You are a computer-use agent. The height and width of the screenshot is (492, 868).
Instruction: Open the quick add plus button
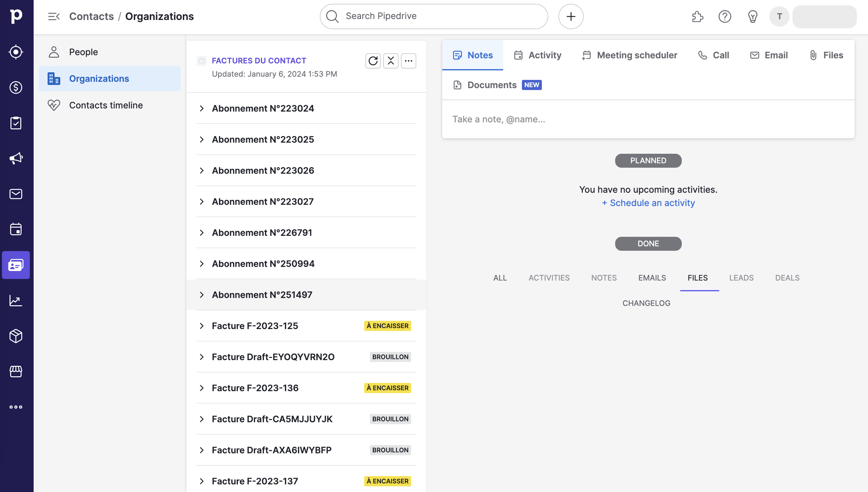click(571, 16)
